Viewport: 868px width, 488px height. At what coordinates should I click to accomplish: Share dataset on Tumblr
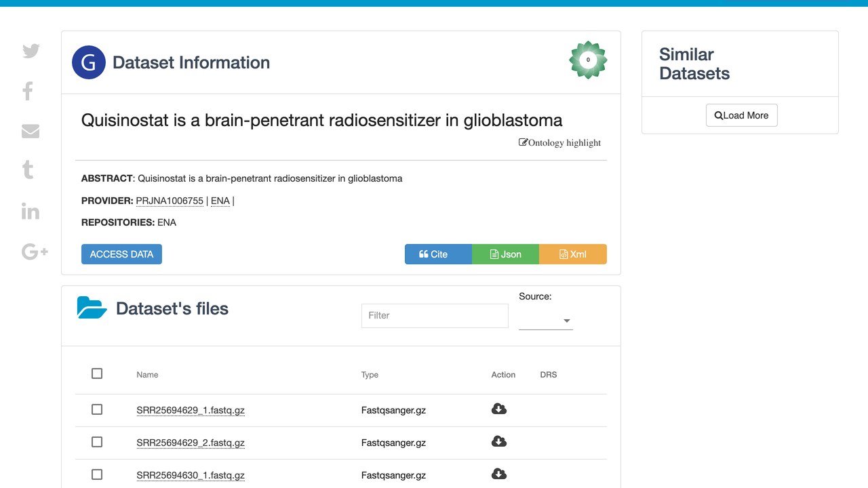[x=28, y=169]
